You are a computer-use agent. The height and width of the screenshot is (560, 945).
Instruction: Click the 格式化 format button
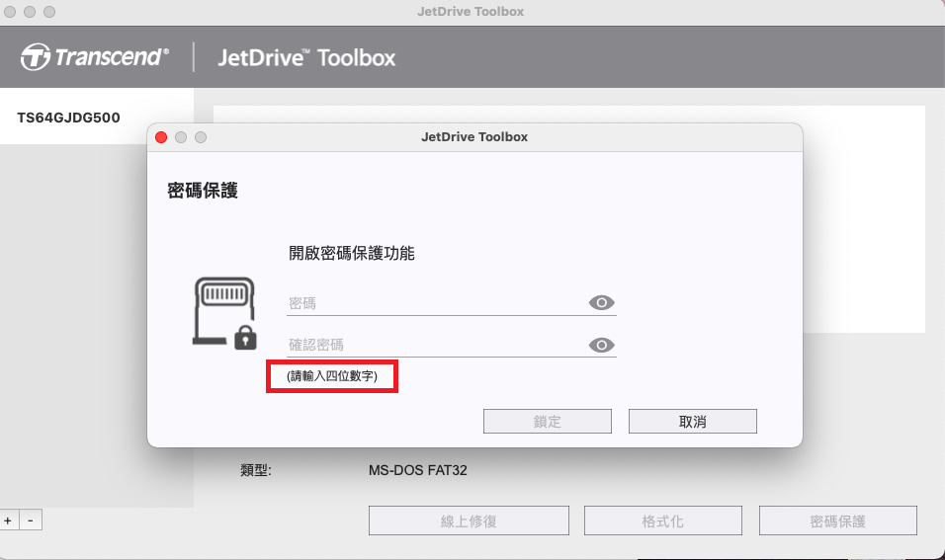pyautogui.click(x=663, y=520)
